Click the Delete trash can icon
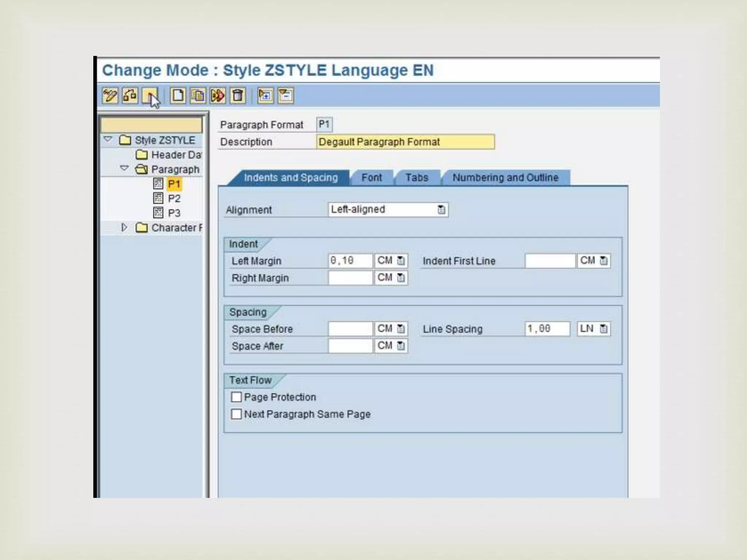Viewport: 747px width, 560px height. coord(238,96)
